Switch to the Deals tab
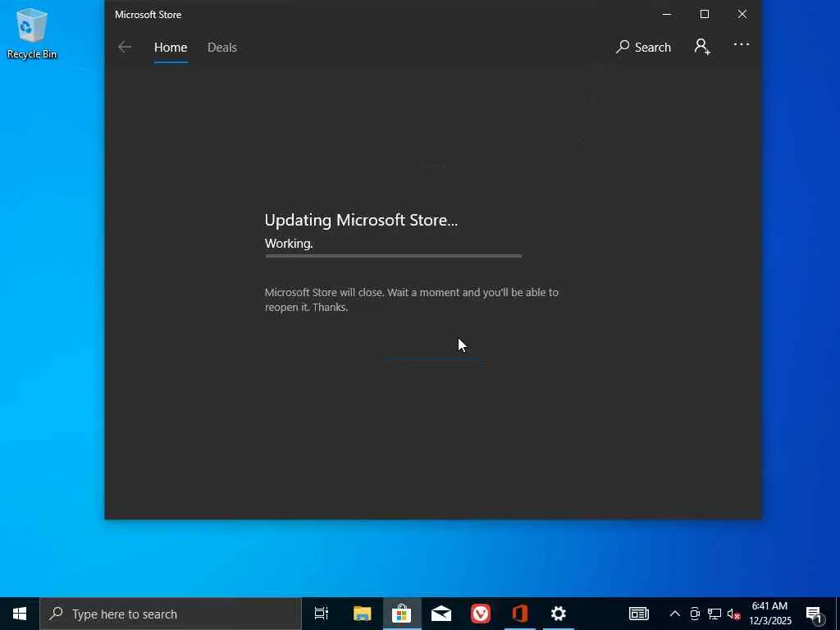Viewport: 840px width, 630px height. [x=221, y=48]
